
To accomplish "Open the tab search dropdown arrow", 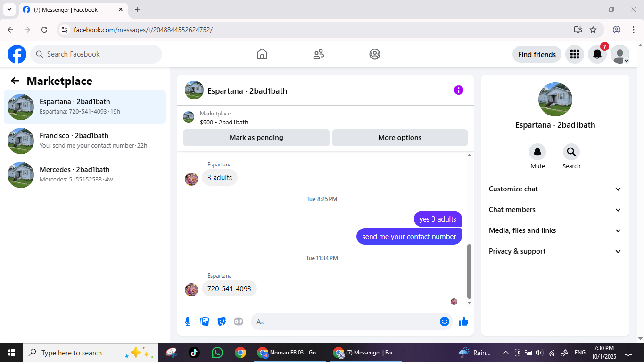I will pyautogui.click(x=9, y=9).
